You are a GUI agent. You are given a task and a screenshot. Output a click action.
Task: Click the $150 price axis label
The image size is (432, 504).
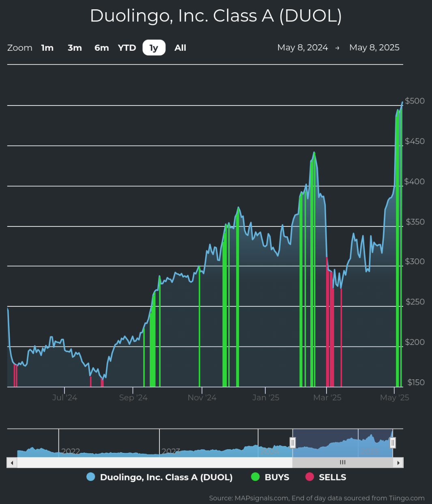416,382
